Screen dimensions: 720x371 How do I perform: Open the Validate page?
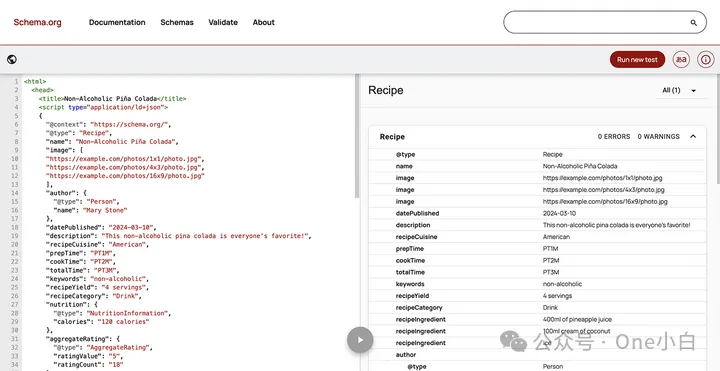coord(223,22)
